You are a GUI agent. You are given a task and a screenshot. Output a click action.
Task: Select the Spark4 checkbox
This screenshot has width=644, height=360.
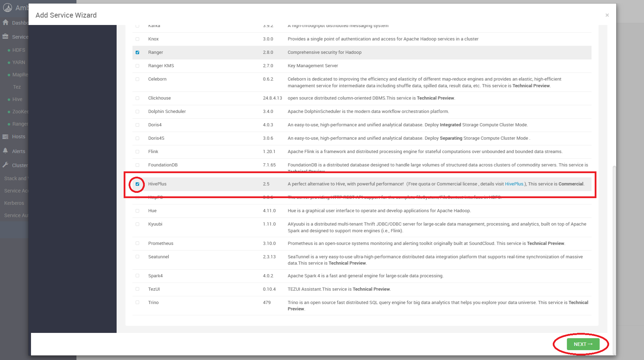137,276
